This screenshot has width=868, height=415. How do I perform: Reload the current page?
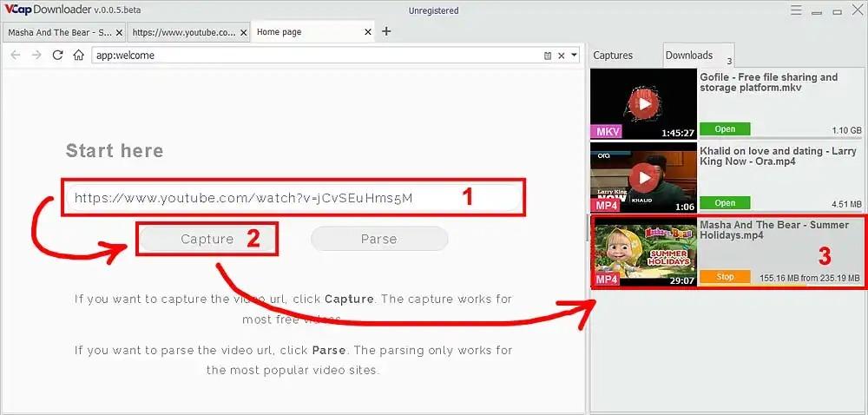(x=57, y=55)
